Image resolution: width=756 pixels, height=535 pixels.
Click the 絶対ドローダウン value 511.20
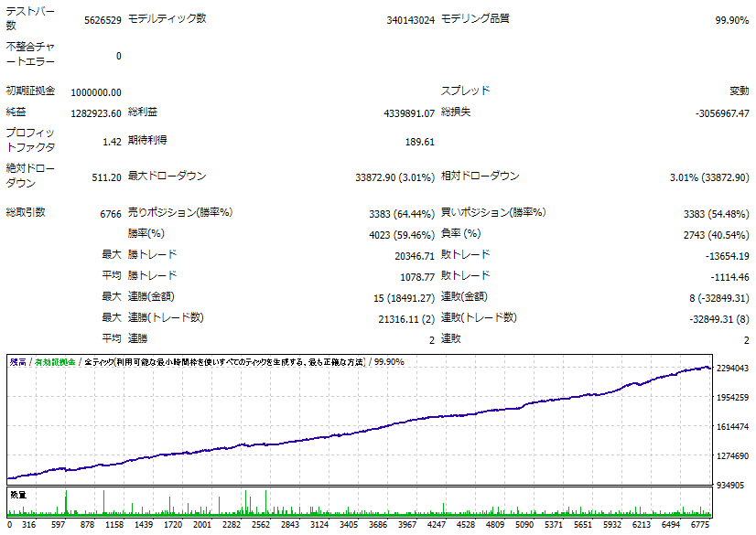click(x=107, y=177)
